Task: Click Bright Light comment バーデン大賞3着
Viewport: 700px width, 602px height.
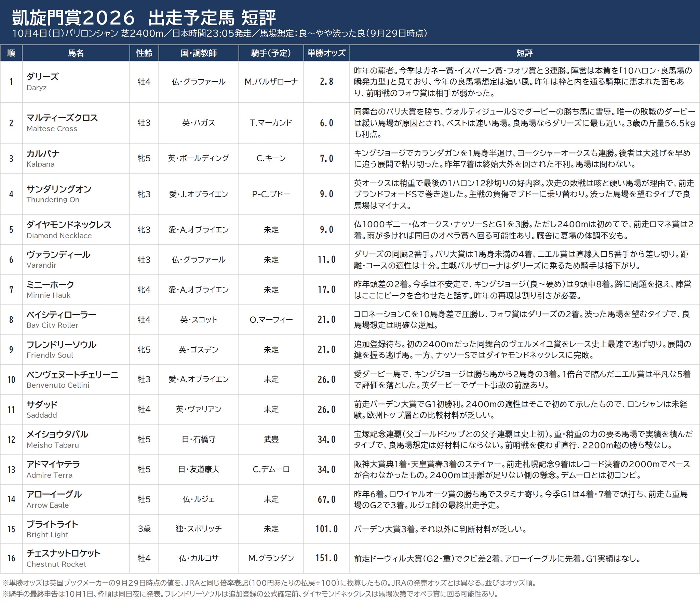Action: (x=385, y=529)
